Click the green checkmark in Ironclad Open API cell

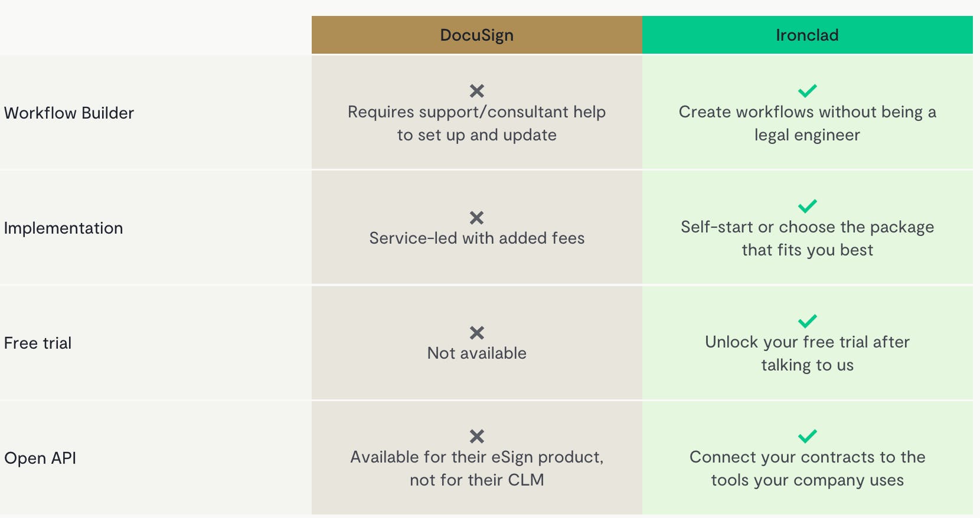(807, 436)
